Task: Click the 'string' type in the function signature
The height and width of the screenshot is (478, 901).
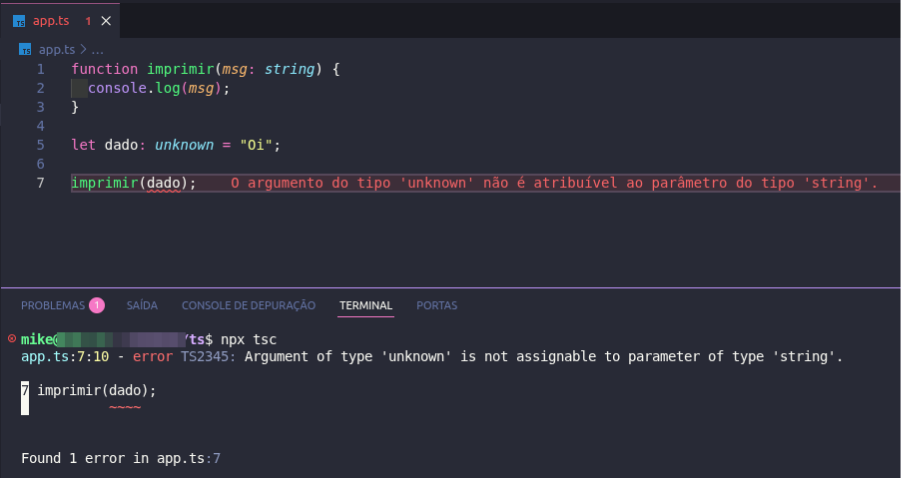Action: pos(290,70)
